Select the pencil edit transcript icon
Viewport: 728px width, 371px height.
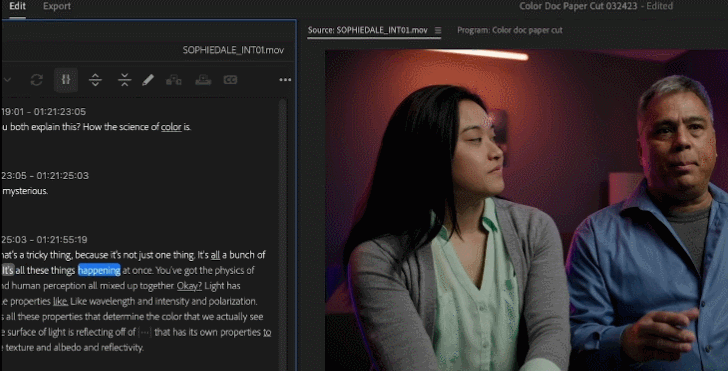pos(148,80)
